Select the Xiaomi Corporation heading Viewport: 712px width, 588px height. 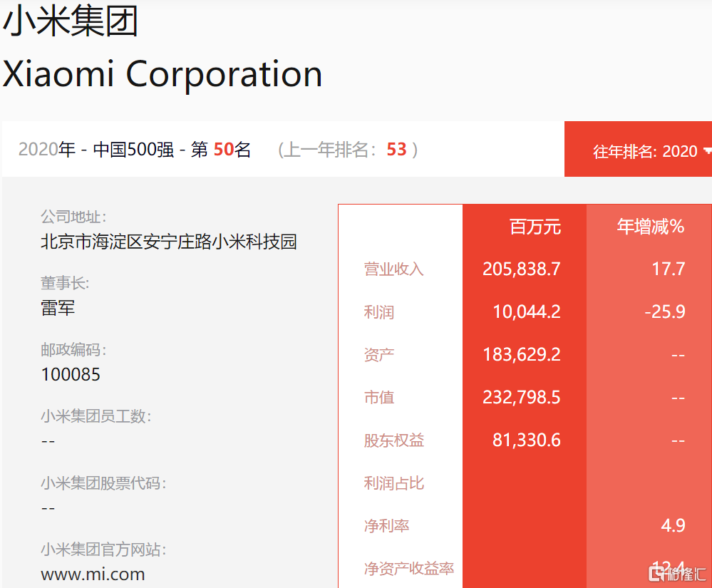tap(162, 74)
